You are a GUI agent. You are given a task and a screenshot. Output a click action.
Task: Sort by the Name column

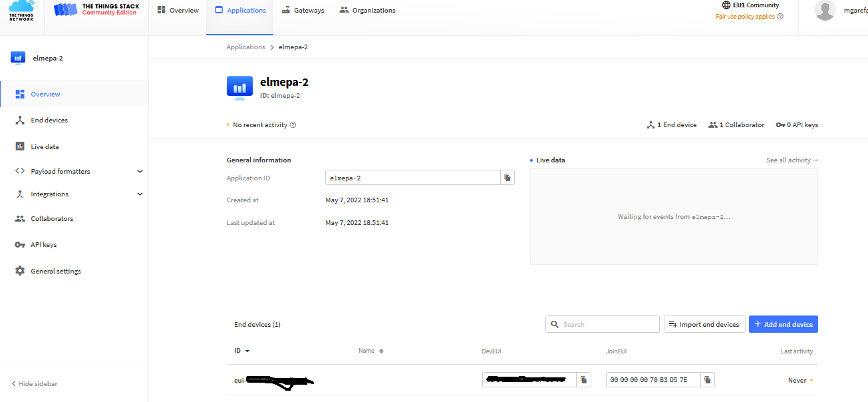pyautogui.click(x=371, y=351)
